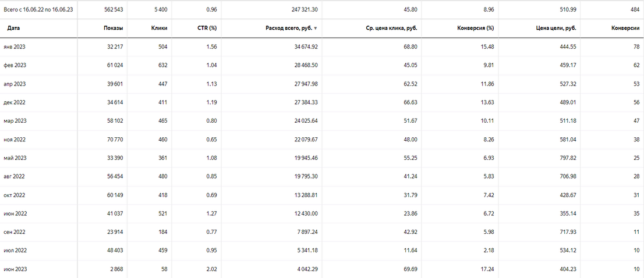Image resolution: width=644 pixels, height=278 pixels.
Task: Click the июн 2023 date cell
Action: click(15, 269)
